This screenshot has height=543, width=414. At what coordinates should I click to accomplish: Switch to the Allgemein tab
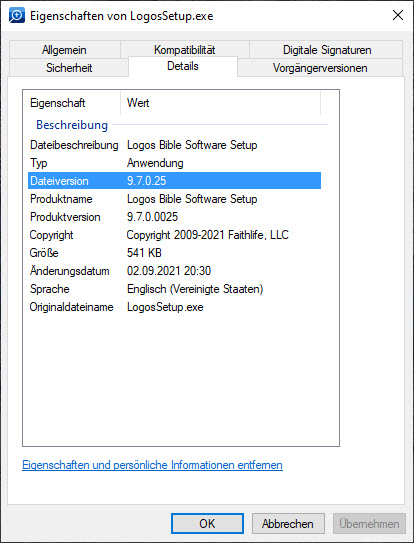(64, 50)
